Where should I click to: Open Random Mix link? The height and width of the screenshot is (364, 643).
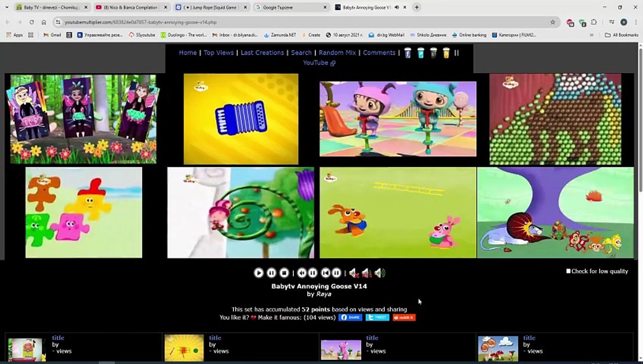pos(337,53)
